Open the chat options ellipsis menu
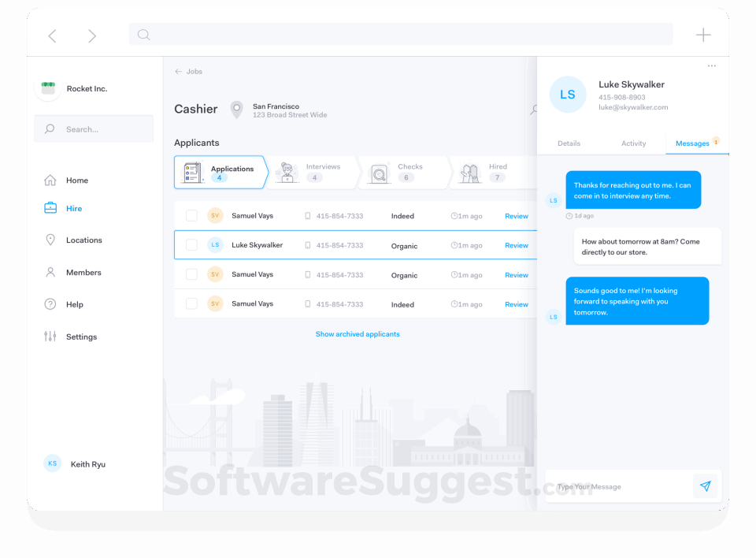 (712, 65)
